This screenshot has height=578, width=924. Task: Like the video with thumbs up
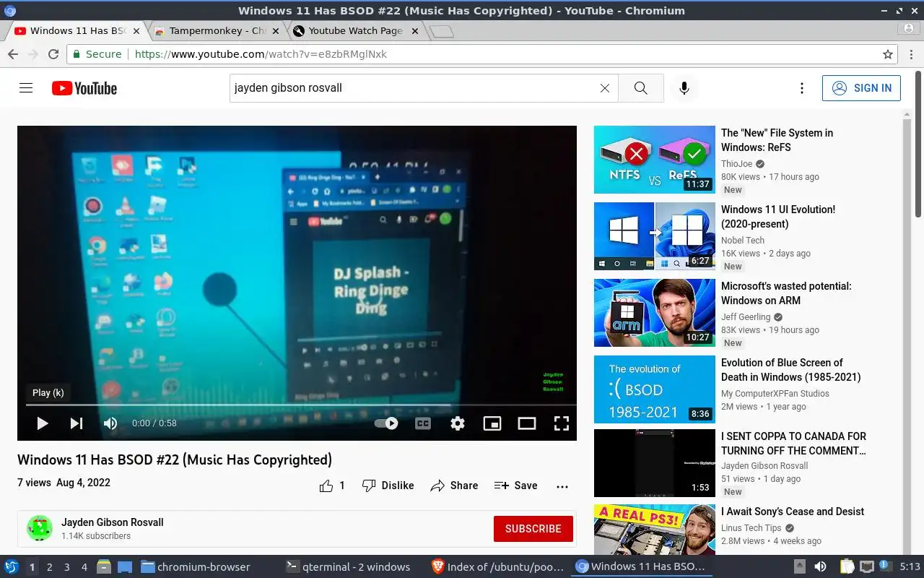click(x=332, y=486)
